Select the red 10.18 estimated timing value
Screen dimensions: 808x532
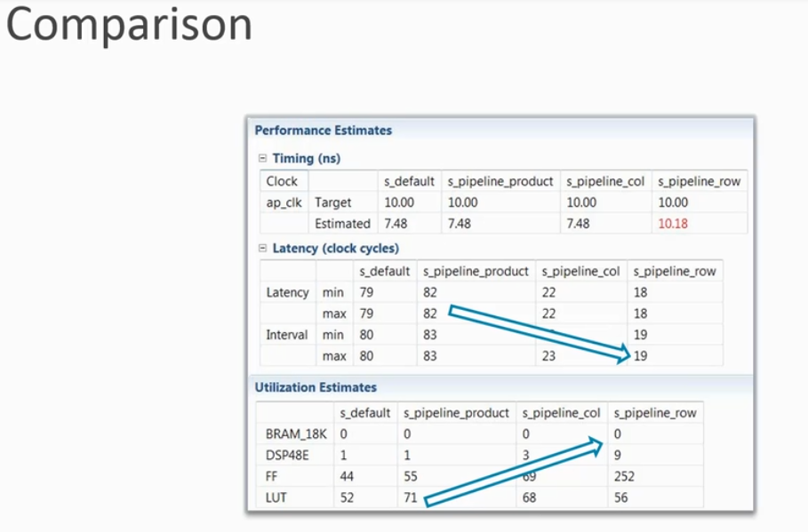pos(673,224)
